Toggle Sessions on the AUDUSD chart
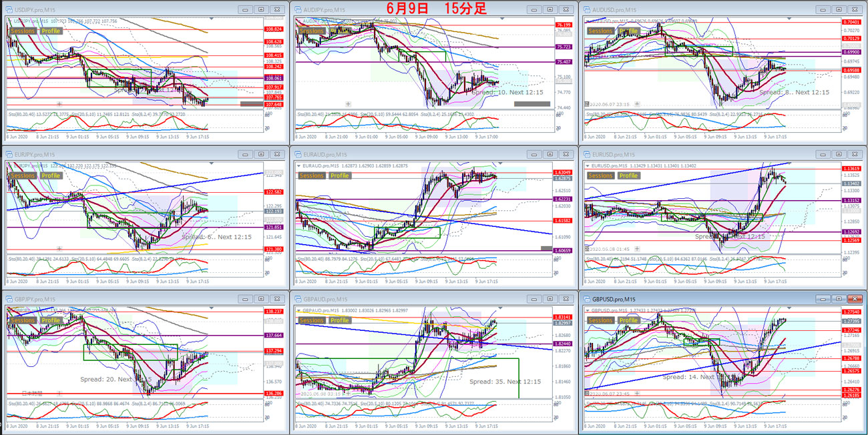868x435 pixels. 600,31
